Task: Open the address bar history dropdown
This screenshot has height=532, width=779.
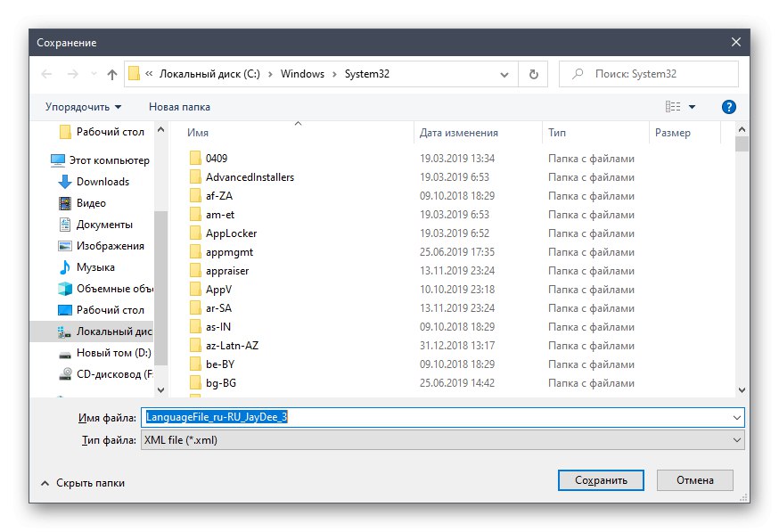Action: [504, 75]
